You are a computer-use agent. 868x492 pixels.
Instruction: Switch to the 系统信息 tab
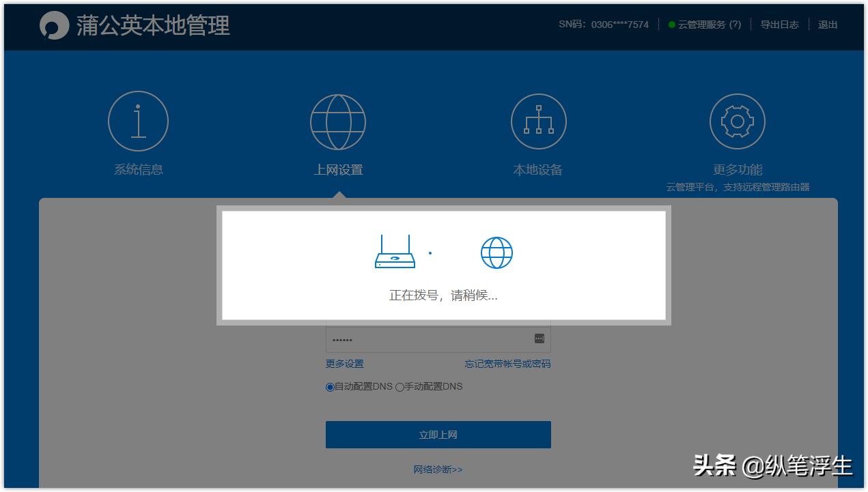pos(138,169)
